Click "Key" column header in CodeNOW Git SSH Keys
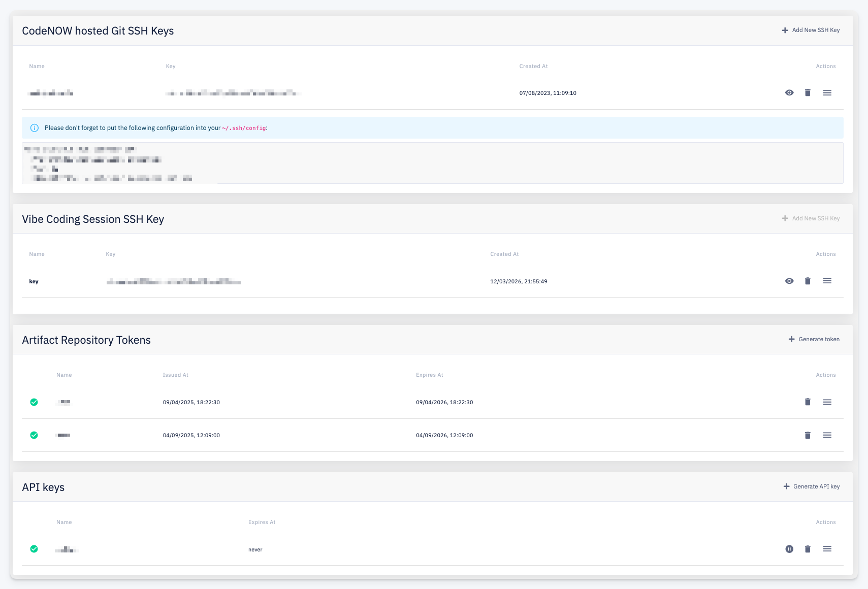The height and width of the screenshot is (589, 868). (171, 66)
